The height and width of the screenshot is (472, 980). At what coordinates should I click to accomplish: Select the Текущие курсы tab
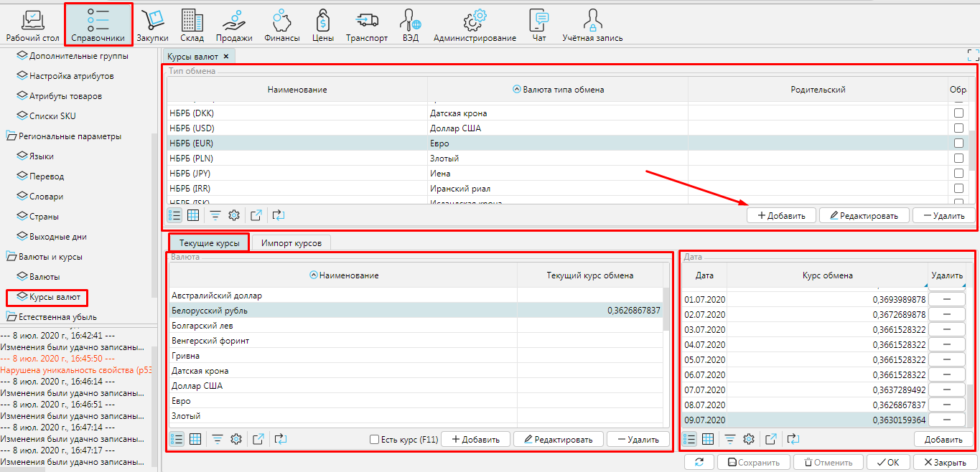209,243
